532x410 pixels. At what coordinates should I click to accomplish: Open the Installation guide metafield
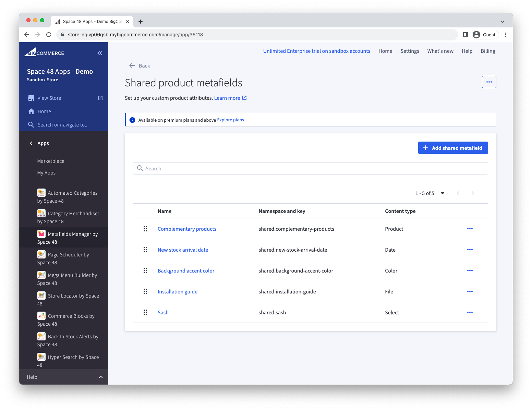[177, 291]
